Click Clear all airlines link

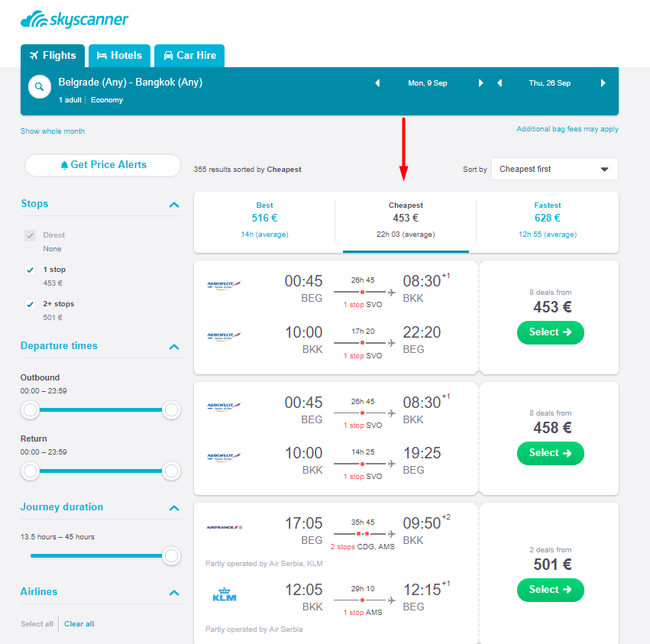click(79, 624)
